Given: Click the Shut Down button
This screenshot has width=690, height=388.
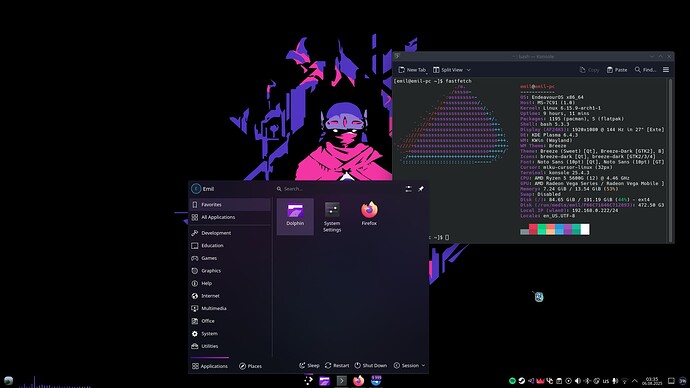Looking at the screenshot, I should [x=371, y=366].
